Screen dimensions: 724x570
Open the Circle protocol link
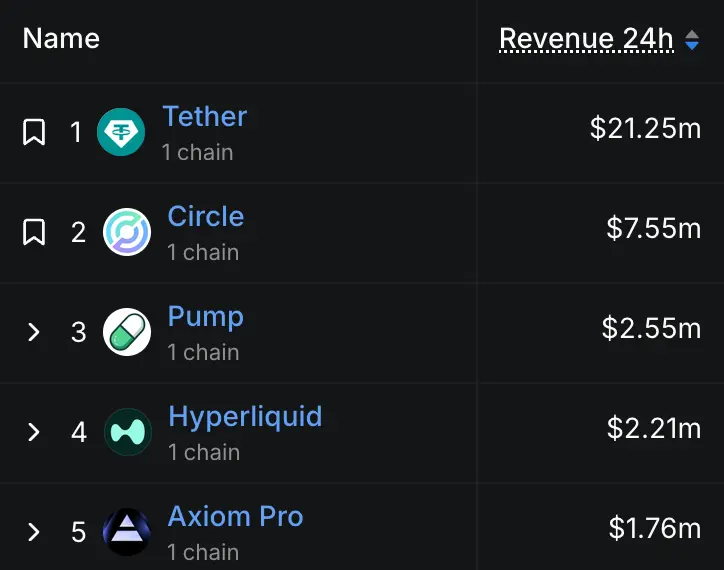(206, 216)
